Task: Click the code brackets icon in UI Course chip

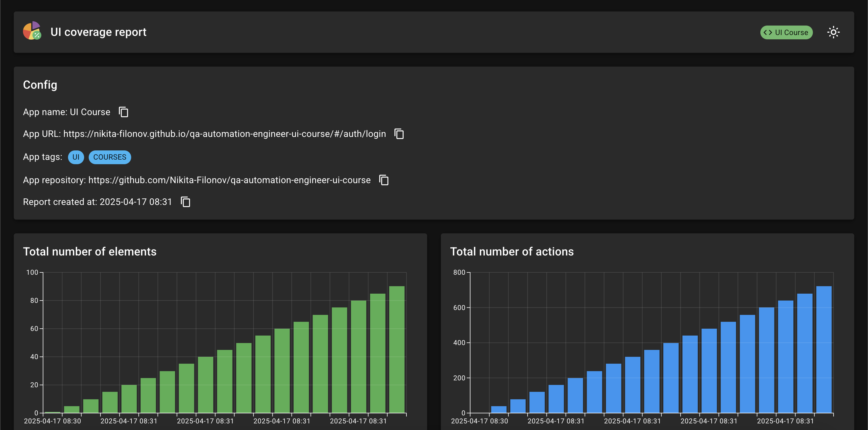Action: pos(768,32)
